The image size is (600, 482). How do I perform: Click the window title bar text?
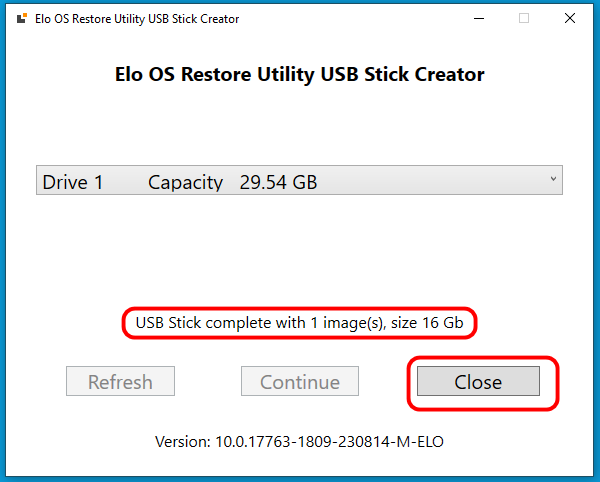pyautogui.click(x=137, y=19)
